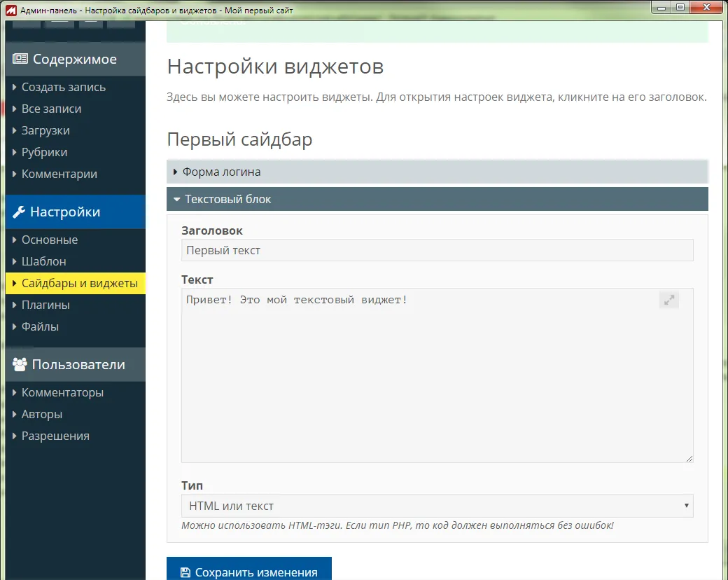Open the Тип dropdown showing HTML или текст
Image resolution: width=728 pixels, height=580 pixels.
[437, 505]
